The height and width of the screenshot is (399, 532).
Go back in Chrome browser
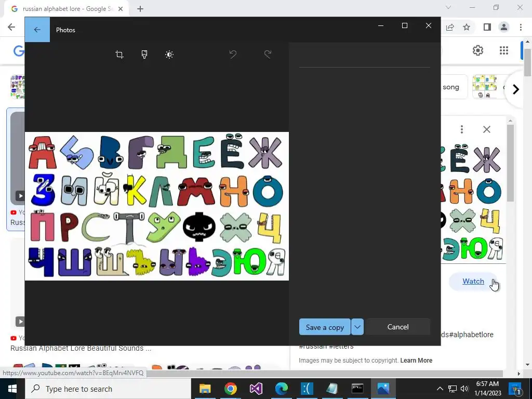pos(11,27)
